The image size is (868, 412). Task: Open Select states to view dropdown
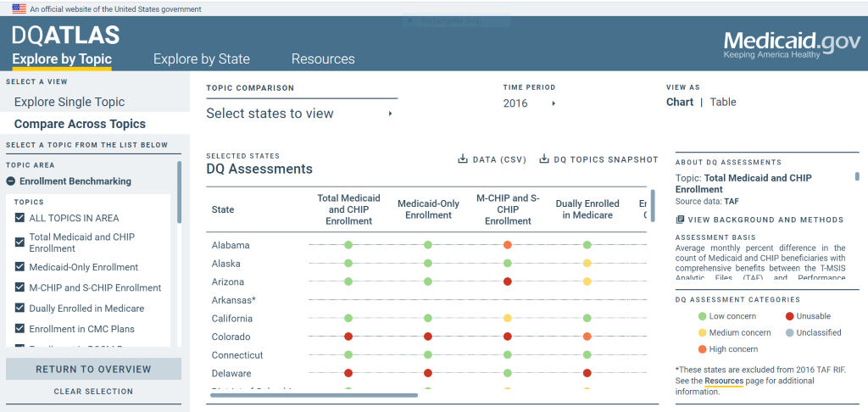pyautogui.click(x=302, y=114)
